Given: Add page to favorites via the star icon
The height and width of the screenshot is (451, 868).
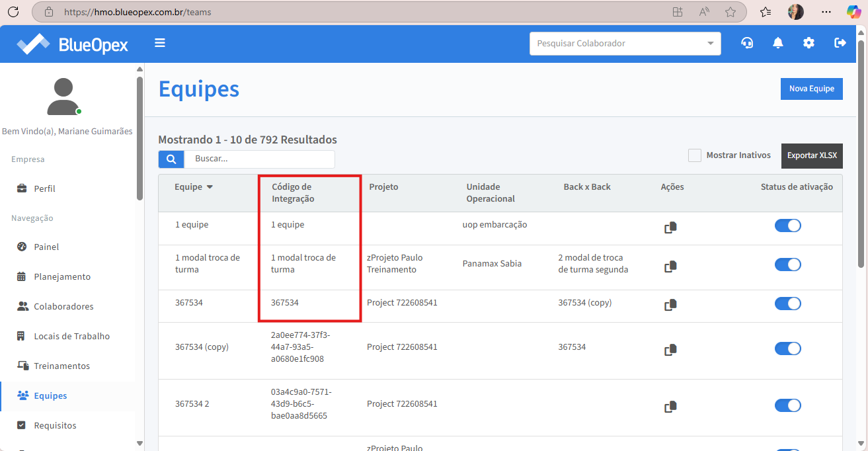Looking at the screenshot, I should click(730, 12).
